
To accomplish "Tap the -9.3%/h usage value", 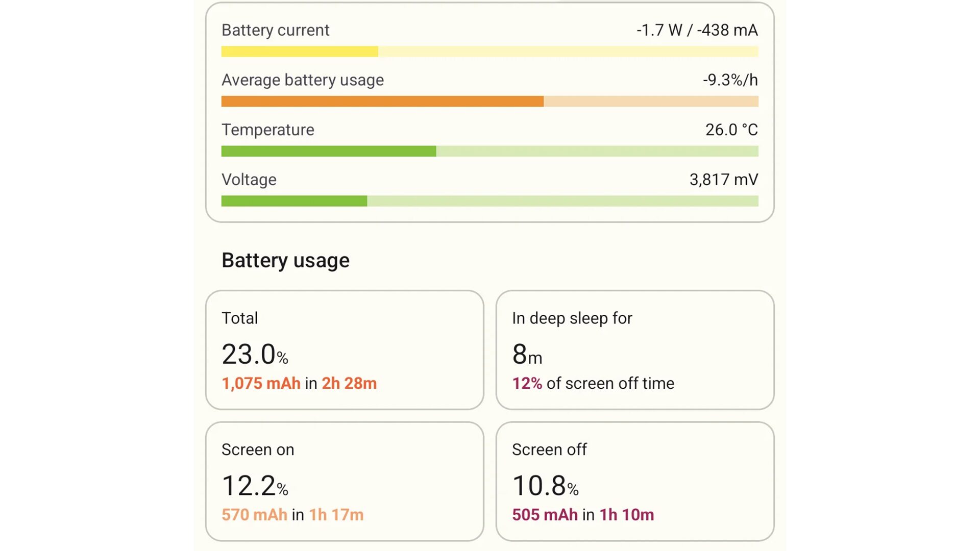I will pos(730,80).
